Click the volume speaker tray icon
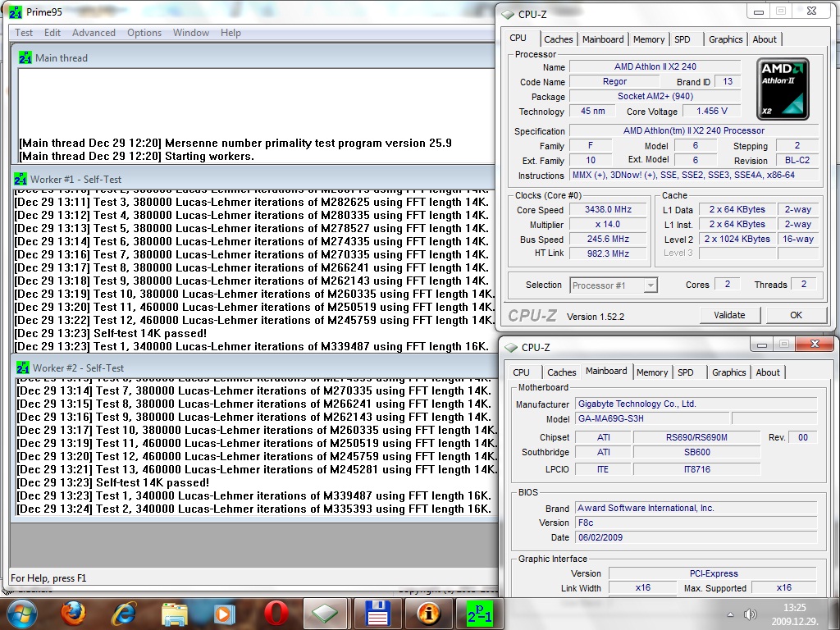This screenshot has height=630, width=840. coord(750,614)
